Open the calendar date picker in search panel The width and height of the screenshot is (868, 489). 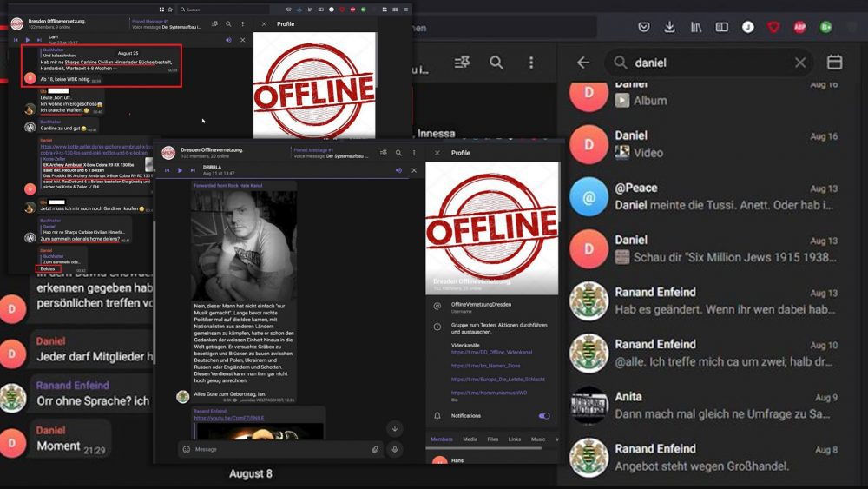pyautogui.click(x=834, y=62)
